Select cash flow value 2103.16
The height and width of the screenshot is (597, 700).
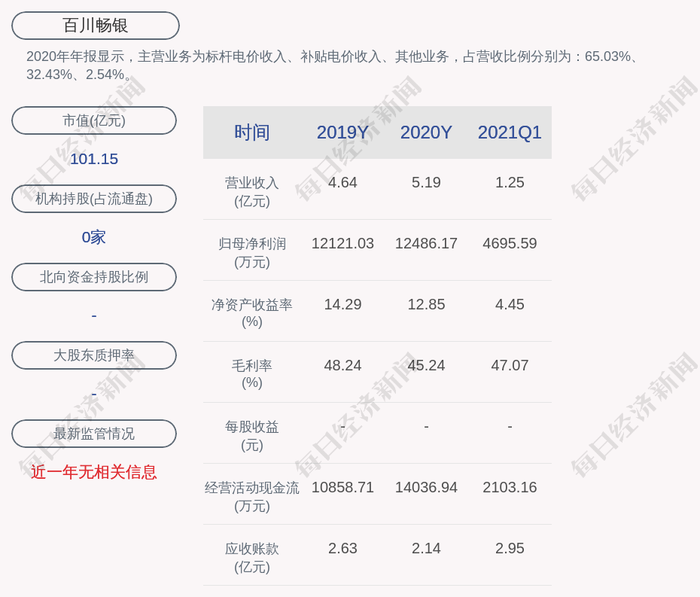point(510,487)
